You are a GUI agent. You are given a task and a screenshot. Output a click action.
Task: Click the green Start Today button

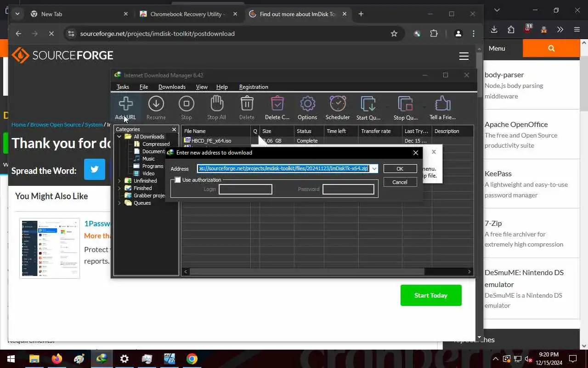pyautogui.click(x=431, y=295)
